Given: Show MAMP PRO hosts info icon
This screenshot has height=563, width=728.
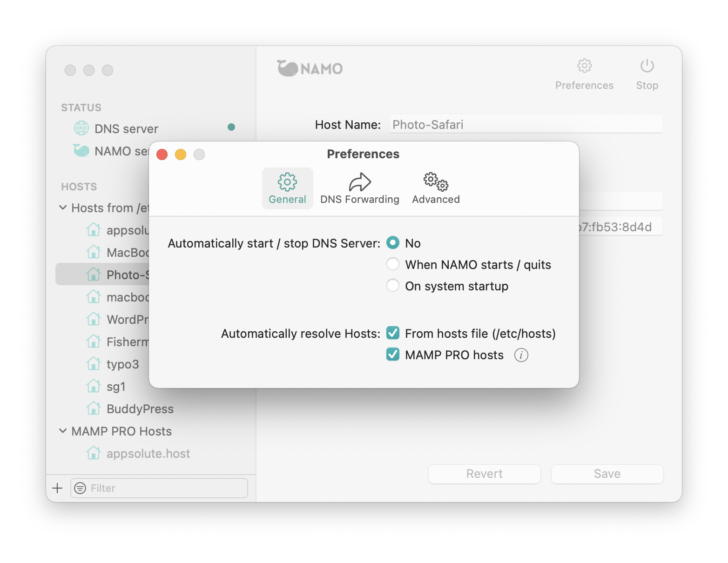Looking at the screenshot, I should 521,355.
